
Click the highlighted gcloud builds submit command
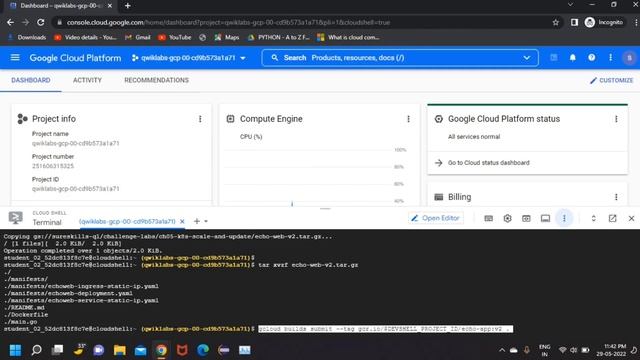(x=385, y=329)
